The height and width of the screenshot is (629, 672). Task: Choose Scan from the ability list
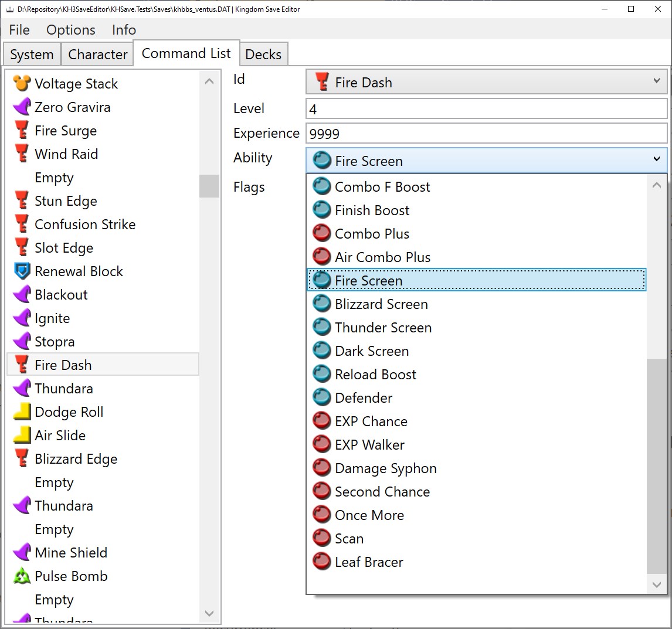pos(476,539)
